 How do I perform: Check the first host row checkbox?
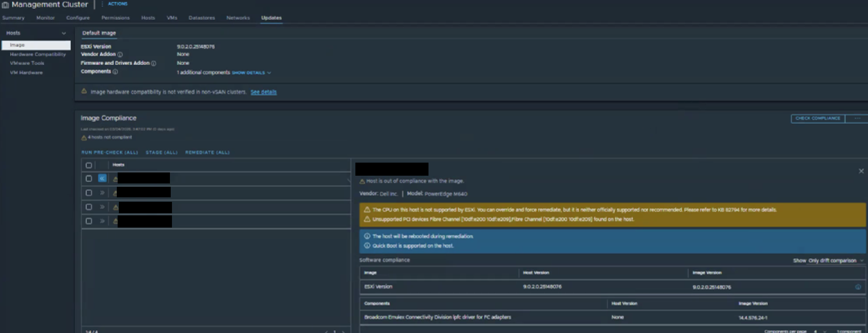[x=89, y=179]
